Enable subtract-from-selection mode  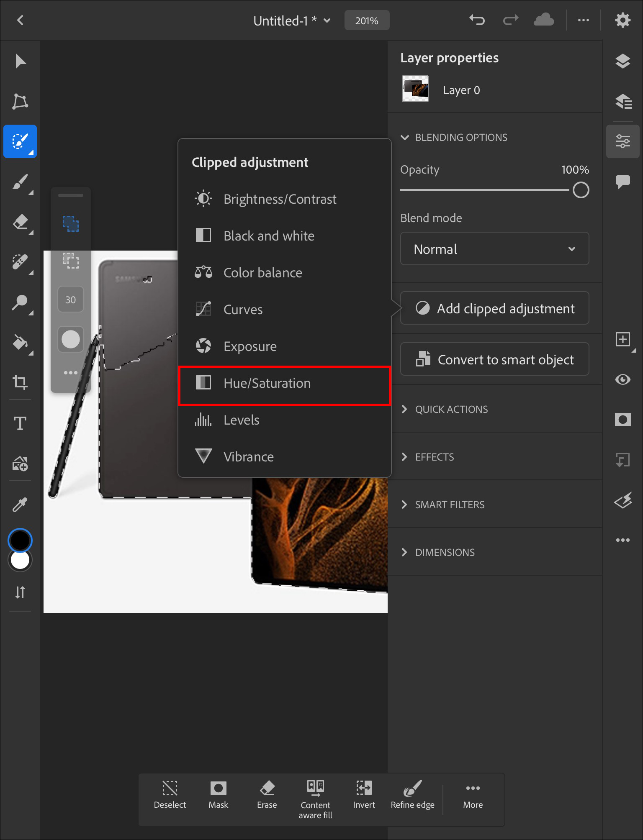[x=71, y=260]
